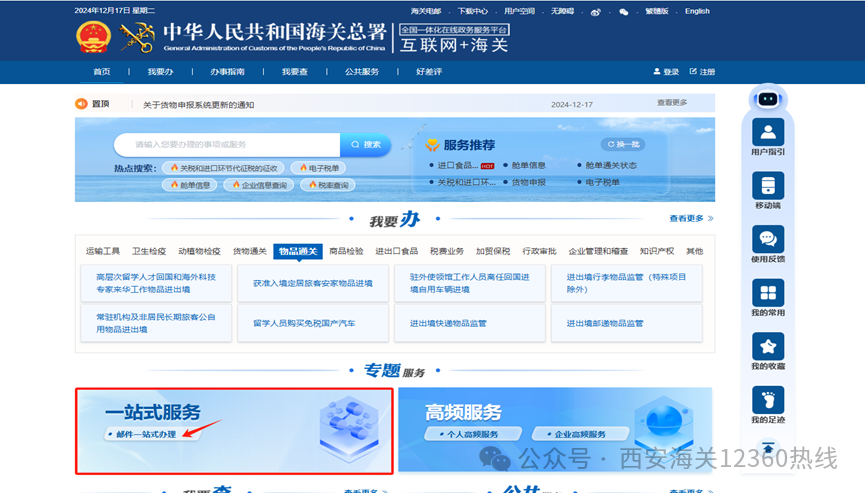Open 进出境行李物品监管 card
The image size is (865, 493).
627,283
